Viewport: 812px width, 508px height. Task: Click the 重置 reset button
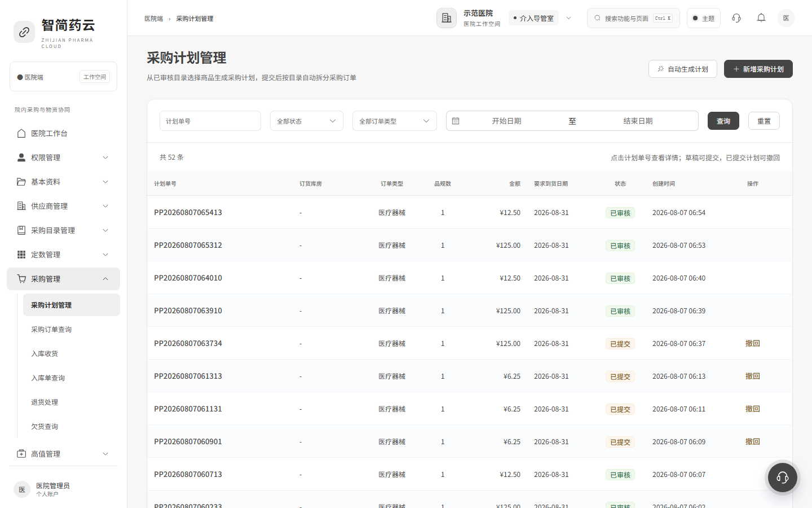(764, 121)
